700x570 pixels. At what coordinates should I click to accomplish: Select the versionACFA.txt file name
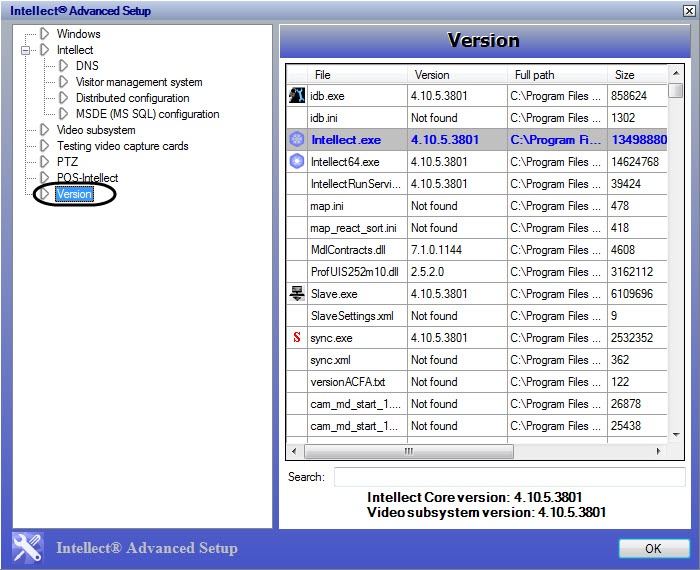[348, 382]
